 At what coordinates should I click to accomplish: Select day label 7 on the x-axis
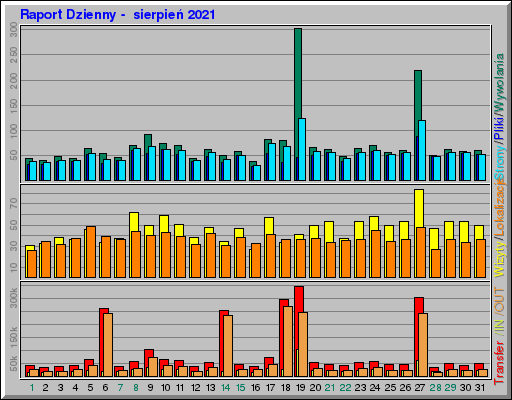tap(120, 388)
